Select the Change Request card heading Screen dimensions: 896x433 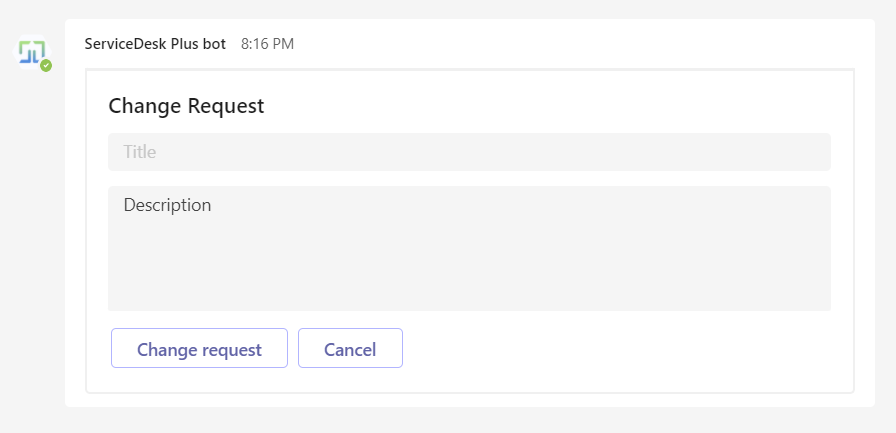coord(186,106)
